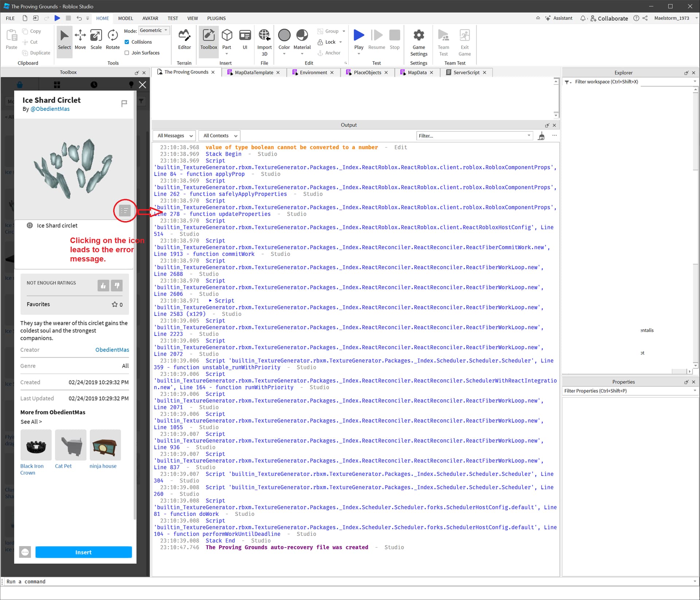Screen dimensions: 700x600
Task: Favorite the asset with star icon
Action: pos(114,304)
